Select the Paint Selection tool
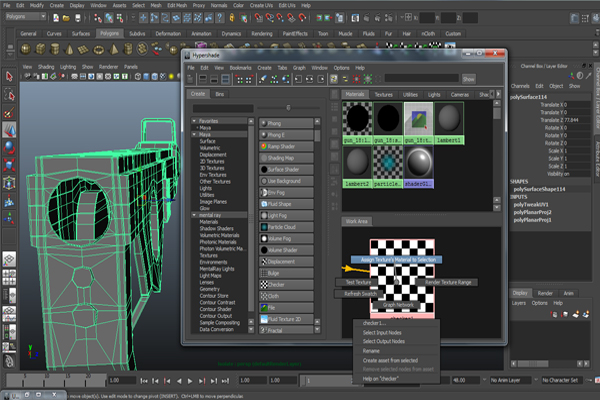Image resolution: width=600 pixels, height=400 pixels. click(9, 113)
